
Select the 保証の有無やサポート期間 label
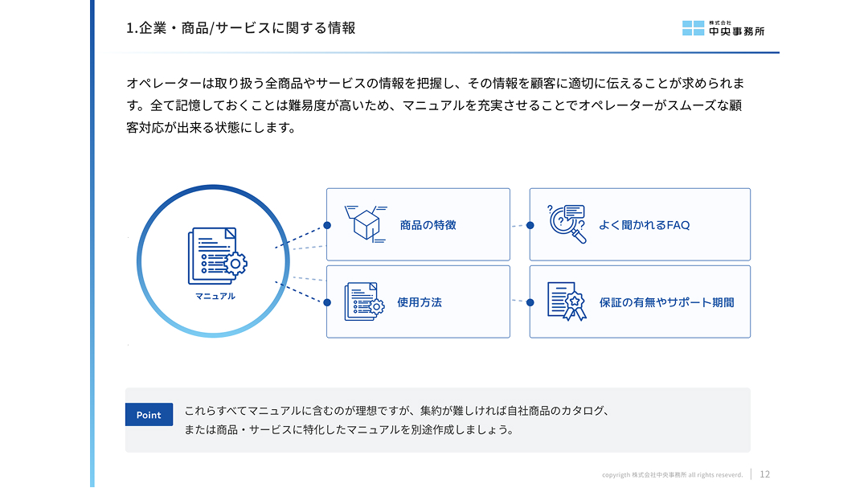click(666, 302)
